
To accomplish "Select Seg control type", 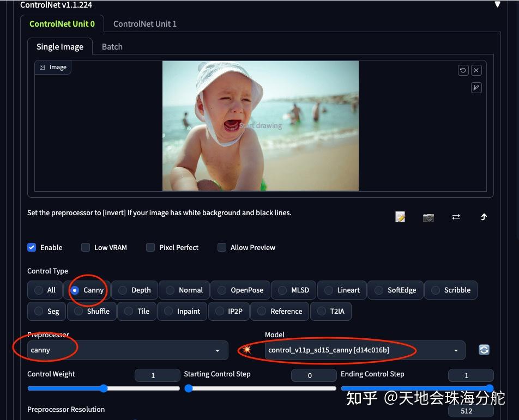I will coord(47,311).
